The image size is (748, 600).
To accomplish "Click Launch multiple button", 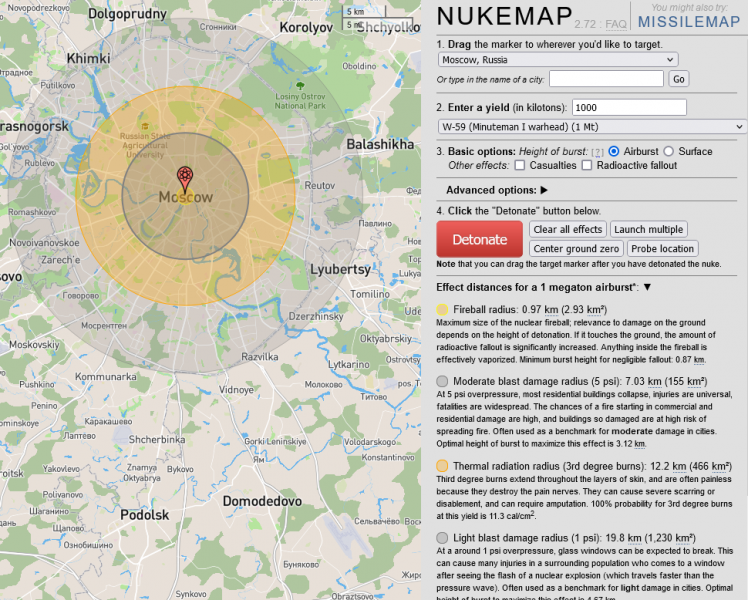I will [649, 229].
